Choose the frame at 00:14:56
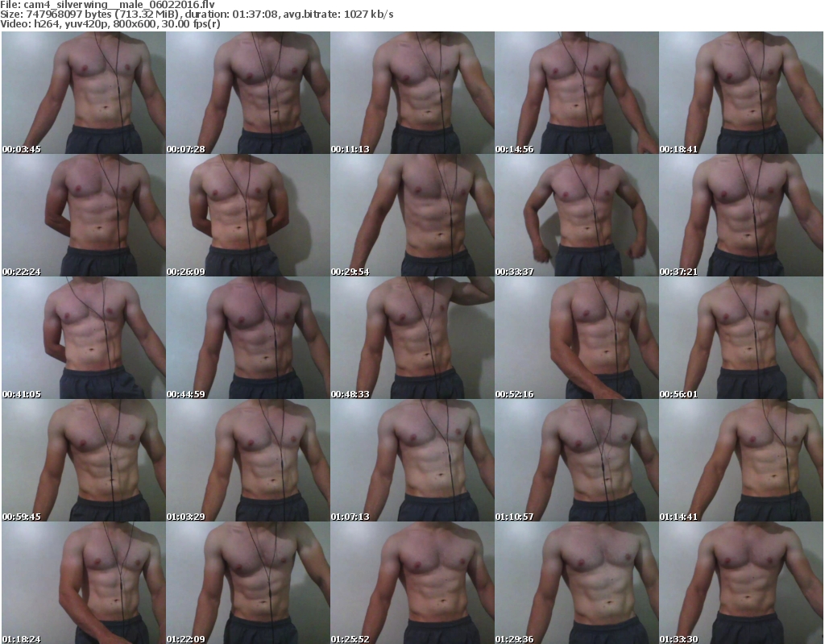This screenshot has width=825, height=644. click(x=577, y=93)
